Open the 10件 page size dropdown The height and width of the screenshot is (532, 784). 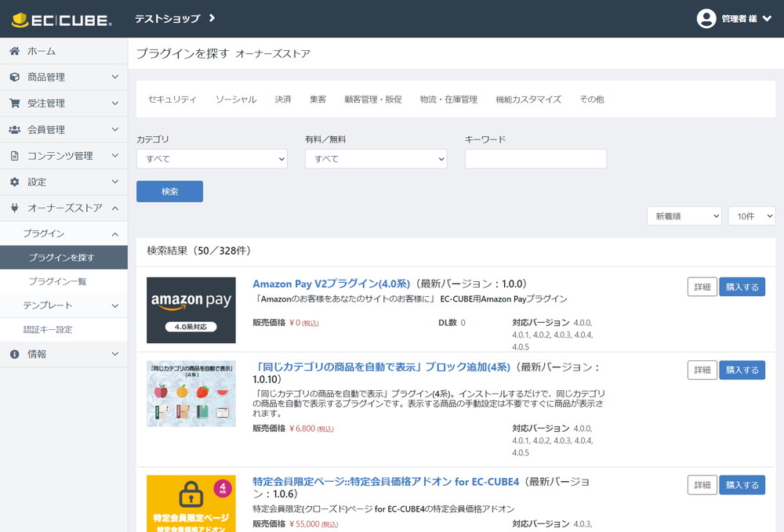(x=752, y=215)
